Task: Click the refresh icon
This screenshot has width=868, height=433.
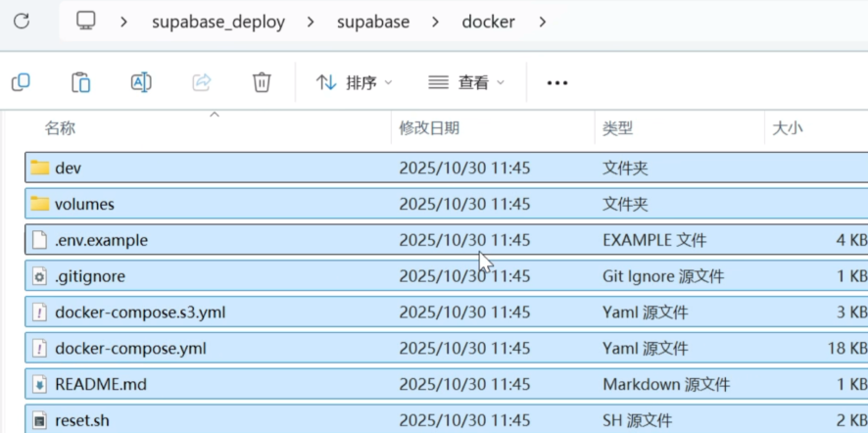Action: (x=22, y=22)
